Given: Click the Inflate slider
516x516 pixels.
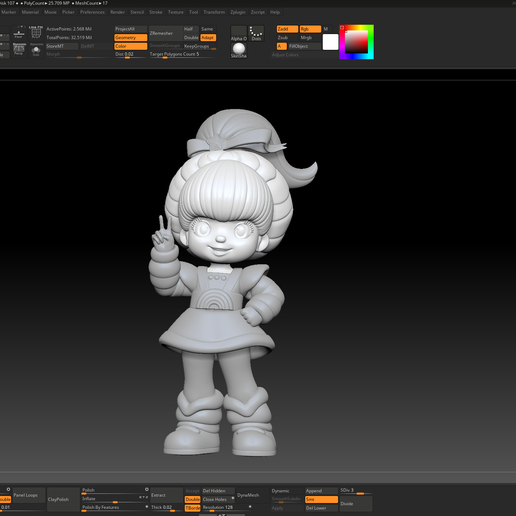Looking at the screenshot, I should [x=115, y=499].
